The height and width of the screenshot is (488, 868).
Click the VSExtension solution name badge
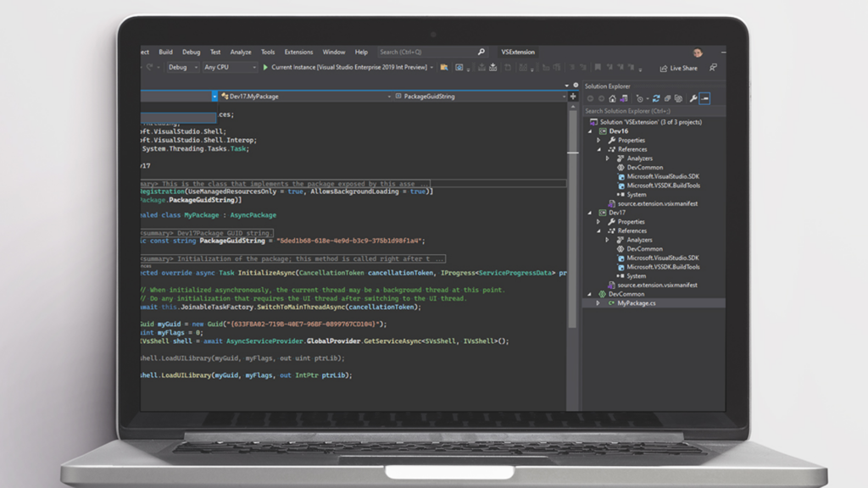point(518,52)
